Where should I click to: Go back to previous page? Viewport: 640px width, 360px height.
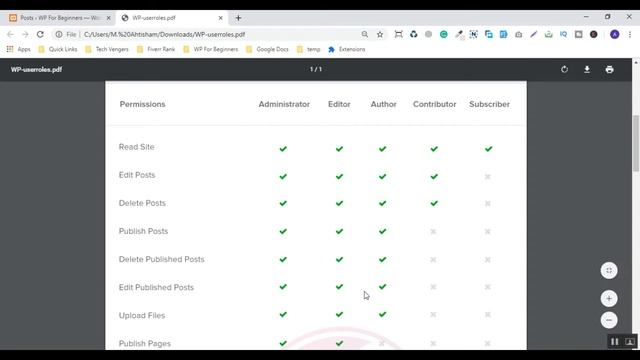[x=10, y=34]
